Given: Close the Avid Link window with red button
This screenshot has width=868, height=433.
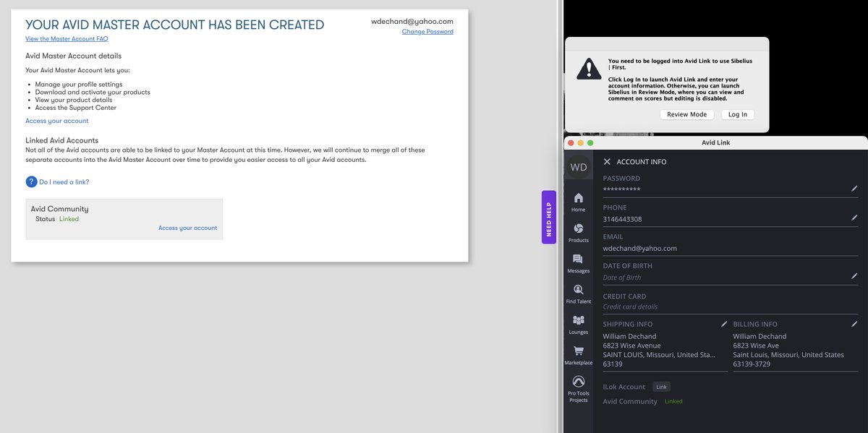Looking at the screenshot, I should [x=570, y=142].
